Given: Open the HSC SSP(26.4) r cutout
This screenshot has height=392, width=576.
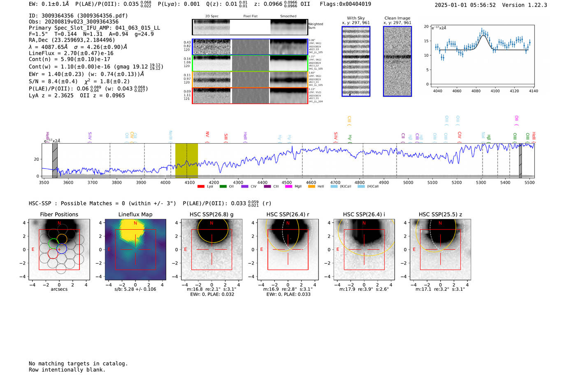Looking at the screenshot, I should pos(288,250).
